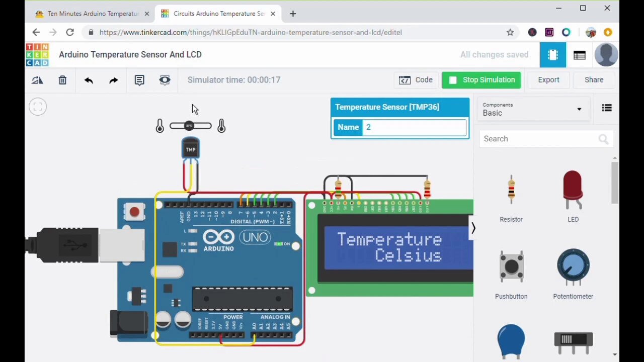Open the notes tool
Viewport: 644px width, 362px height.
pos(139,80)
